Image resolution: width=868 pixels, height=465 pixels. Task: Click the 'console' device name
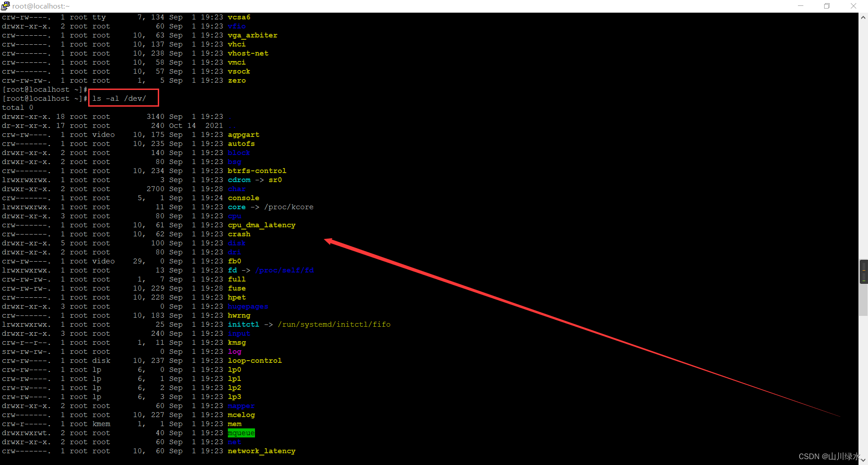244,198
